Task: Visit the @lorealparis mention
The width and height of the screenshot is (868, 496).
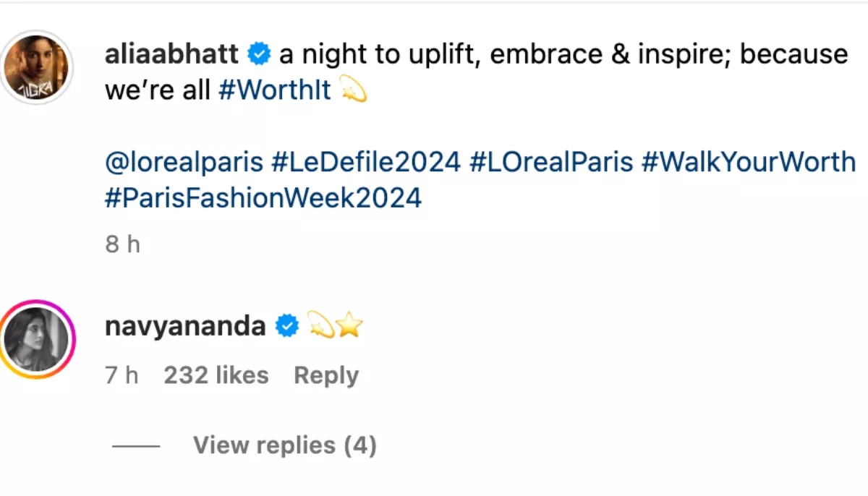Action: (x=184, y=162)
